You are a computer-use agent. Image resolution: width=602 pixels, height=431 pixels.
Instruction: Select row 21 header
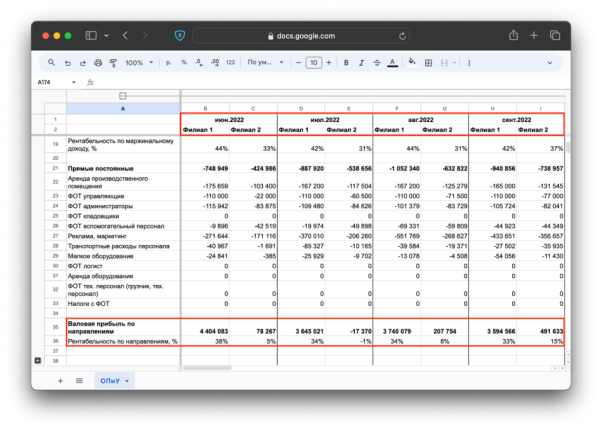click(55, 168)
